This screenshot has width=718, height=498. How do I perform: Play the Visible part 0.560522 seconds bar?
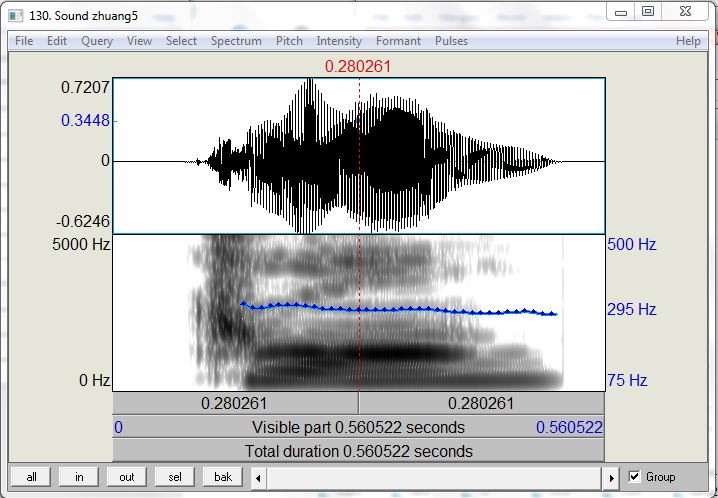(x=359, y=428)
